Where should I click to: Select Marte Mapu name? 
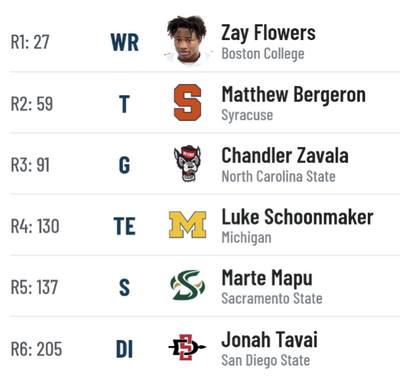267,279
